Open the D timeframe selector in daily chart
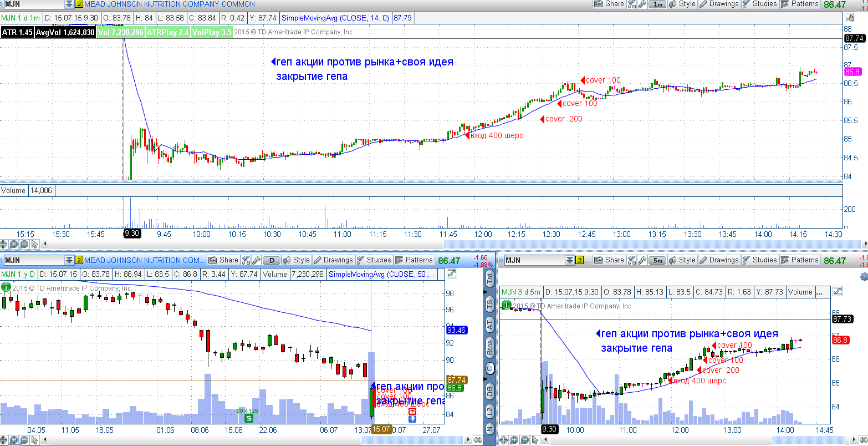 272,260
